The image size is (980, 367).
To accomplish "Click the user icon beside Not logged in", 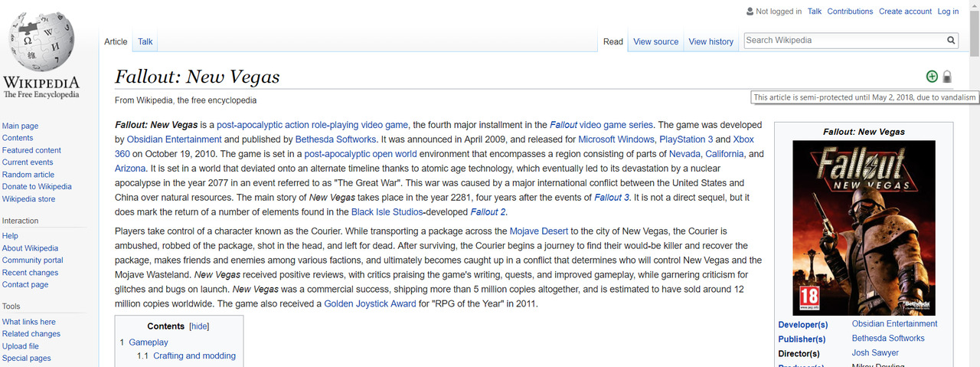I will point(750,11).
